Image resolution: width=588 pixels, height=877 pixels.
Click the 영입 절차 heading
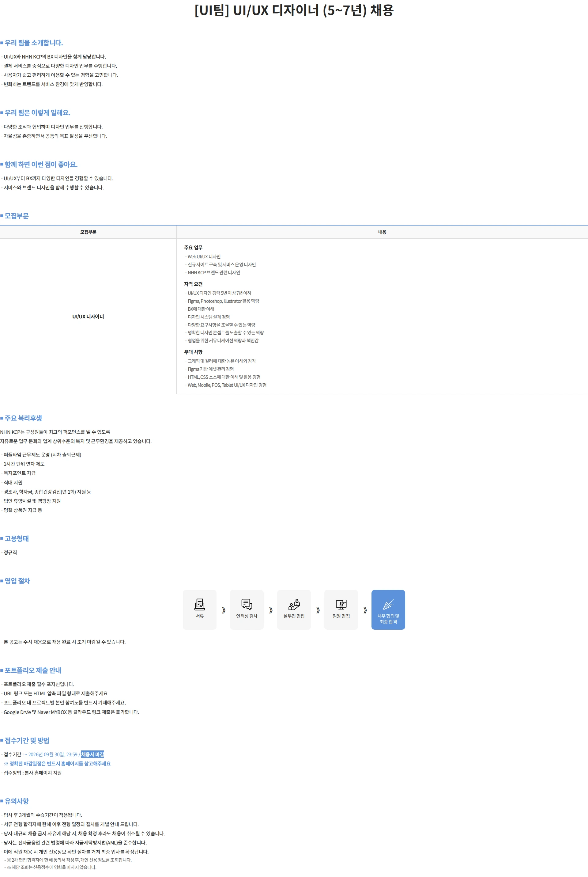[17, 581]
